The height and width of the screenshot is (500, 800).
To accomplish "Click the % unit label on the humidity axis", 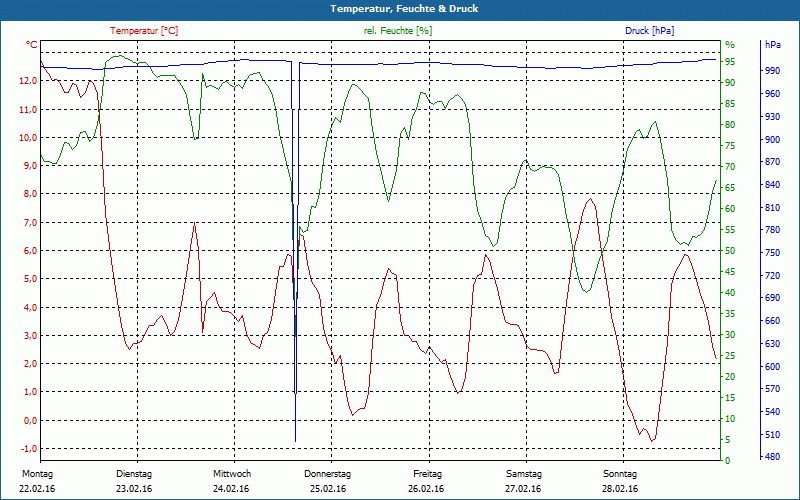I will 730,44.
